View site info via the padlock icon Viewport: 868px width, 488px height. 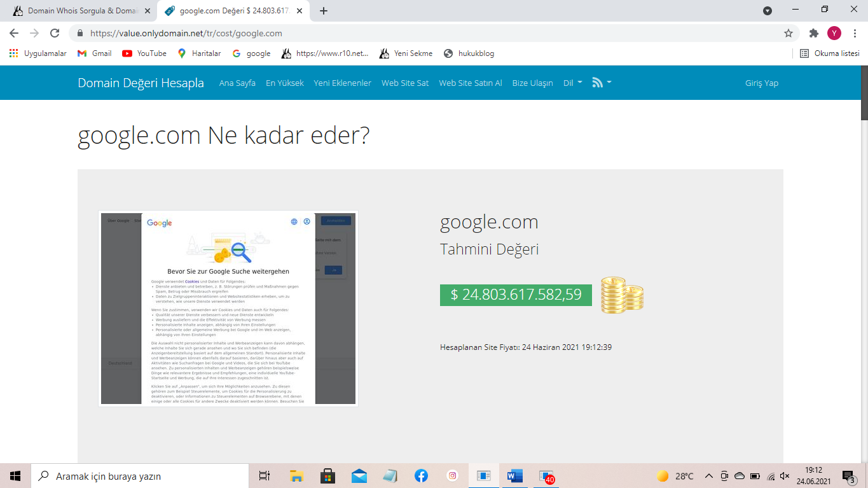click(80, 33)
